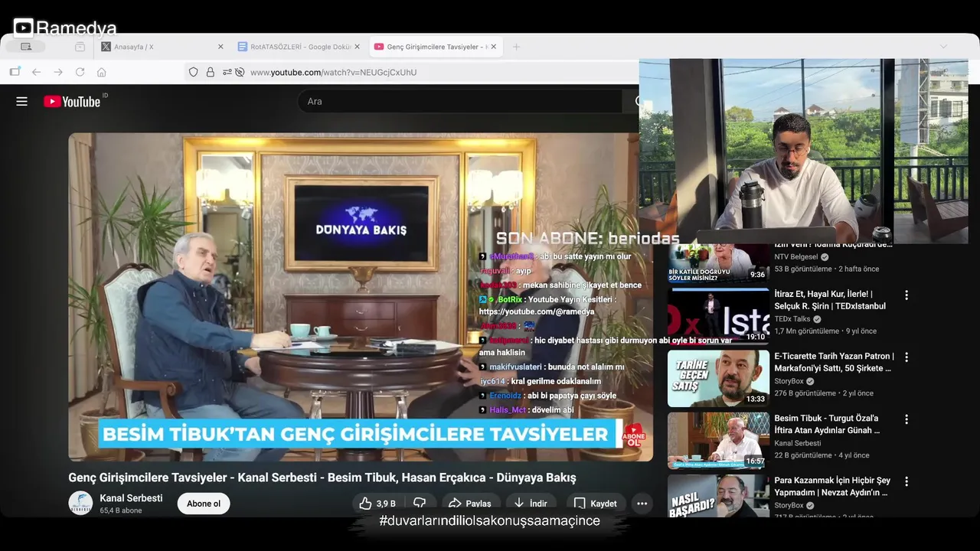Image resolution: width=980 pixels, height=551 pixels.
Task: Save video with Kaydet button
Action: [x=596, y=504]
